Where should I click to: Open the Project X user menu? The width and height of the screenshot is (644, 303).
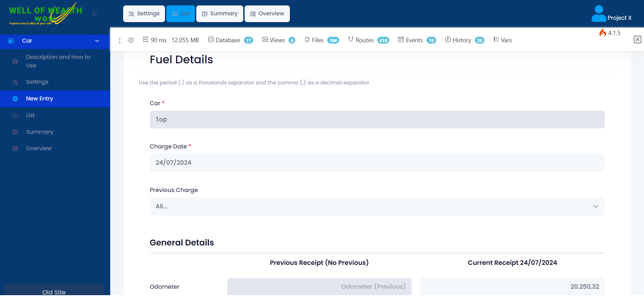coord(612,14)
